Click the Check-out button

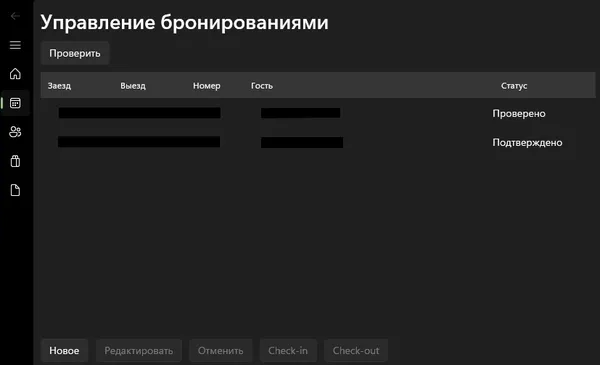356,350
